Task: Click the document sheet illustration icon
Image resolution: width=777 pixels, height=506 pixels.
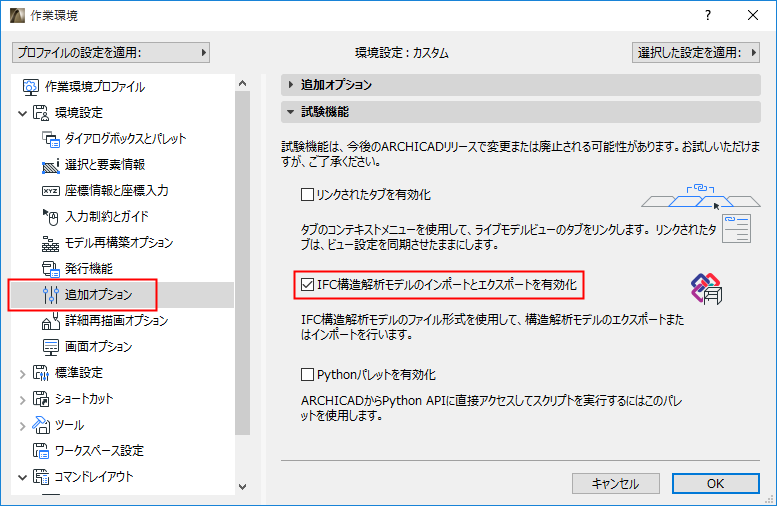Action: point(736,228)
